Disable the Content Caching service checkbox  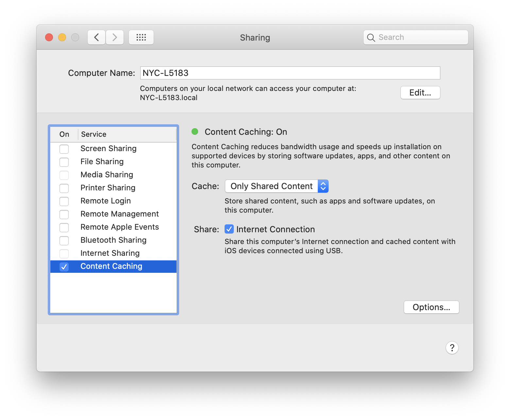coord(64,267)
